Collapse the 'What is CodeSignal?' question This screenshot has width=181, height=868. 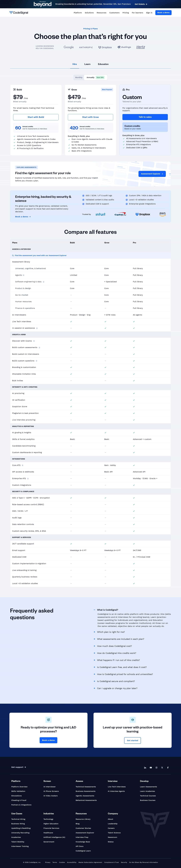107,610
